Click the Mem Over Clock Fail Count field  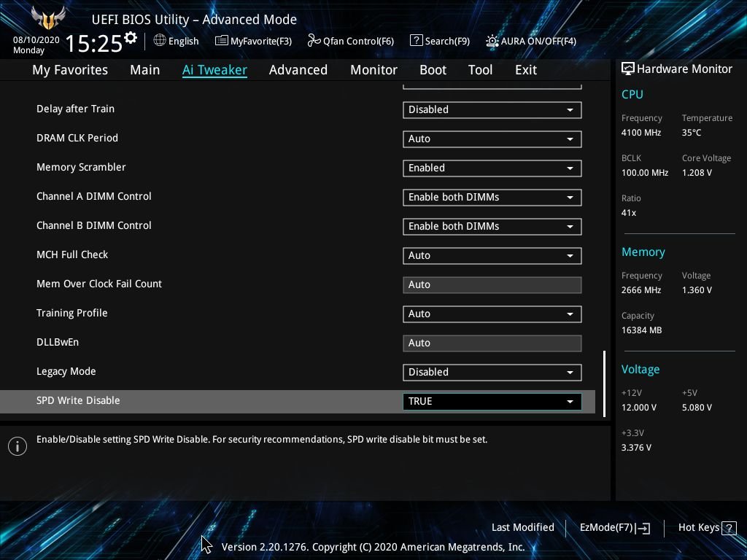492,285
